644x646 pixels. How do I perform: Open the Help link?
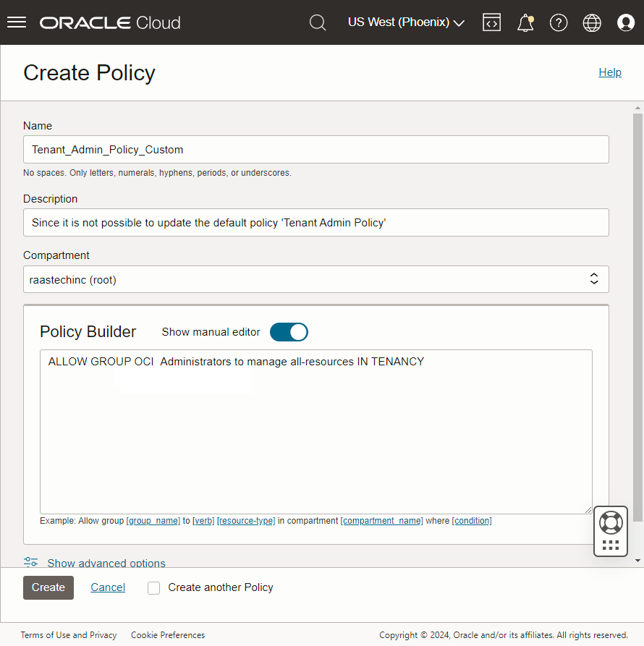tap(610, 72)
